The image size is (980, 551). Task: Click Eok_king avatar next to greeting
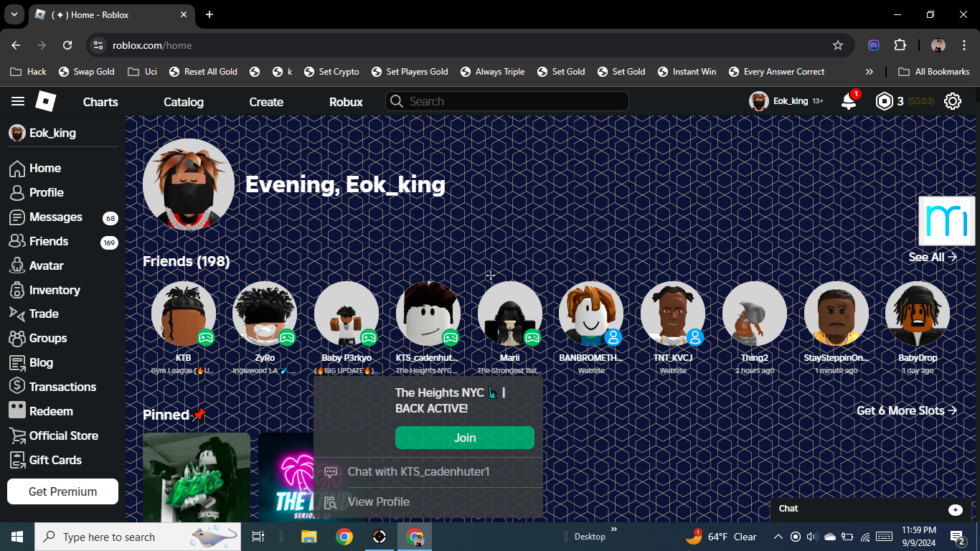189,184
